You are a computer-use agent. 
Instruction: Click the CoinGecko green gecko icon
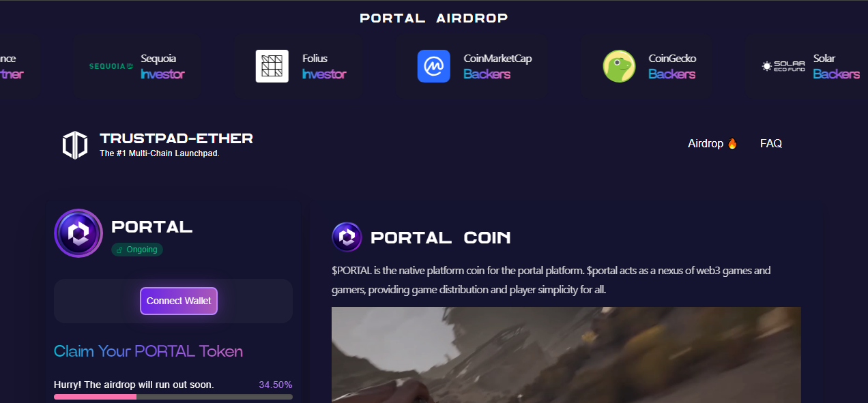(619, 66)
